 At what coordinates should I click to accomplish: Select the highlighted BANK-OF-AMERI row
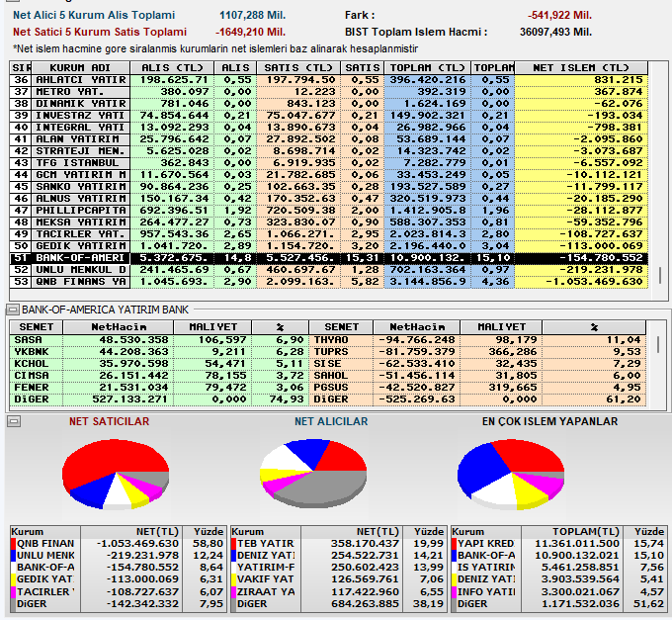coord(329,258)
